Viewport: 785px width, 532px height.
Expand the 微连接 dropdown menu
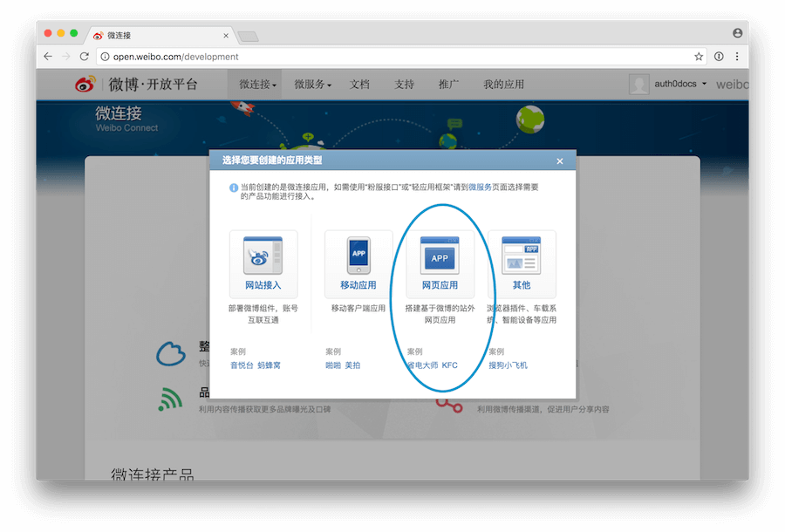(x=257, y=84)
